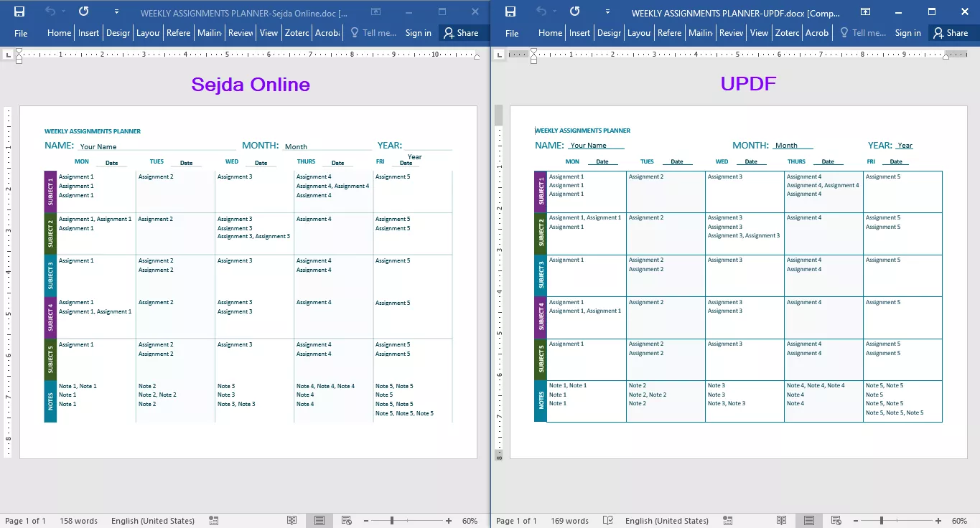The image size is (980, 528).
Task: Zoom in on Sejda Online window
Action: (x=449, y=521)
